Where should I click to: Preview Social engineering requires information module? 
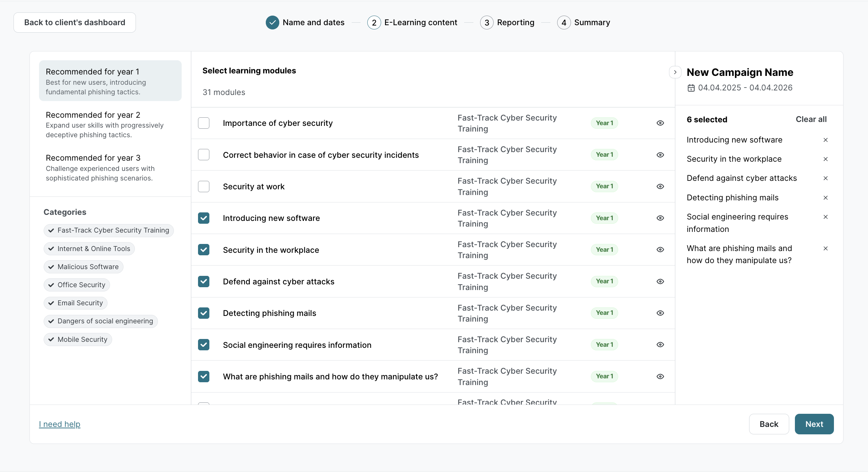660,345
